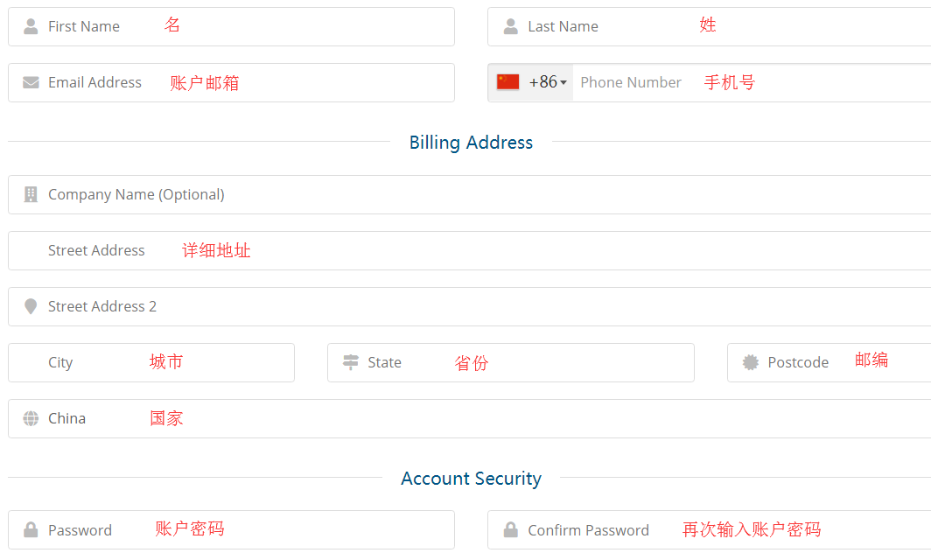Screen dimensions: 931x560
Task: Focus the First Name input field
Action: pos(232,27)
